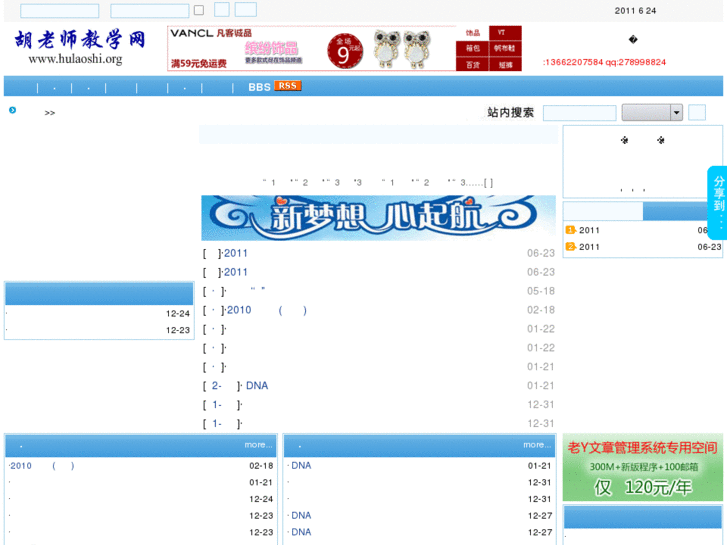Screen dimensions: 727x545
Task: Click the red 9元 circle in VANCL ad
Action: tap(344, 51)
